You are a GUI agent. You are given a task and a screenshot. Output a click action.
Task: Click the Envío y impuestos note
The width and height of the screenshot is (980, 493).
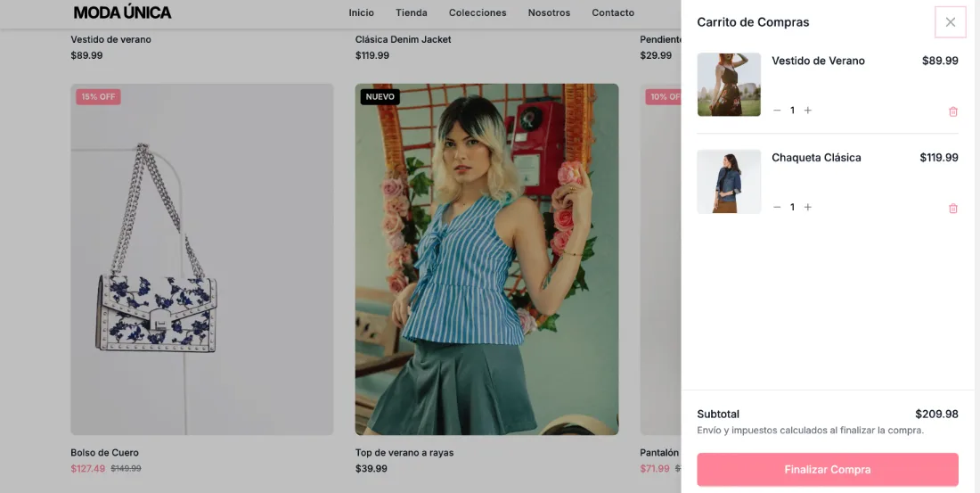click(810, 431)
